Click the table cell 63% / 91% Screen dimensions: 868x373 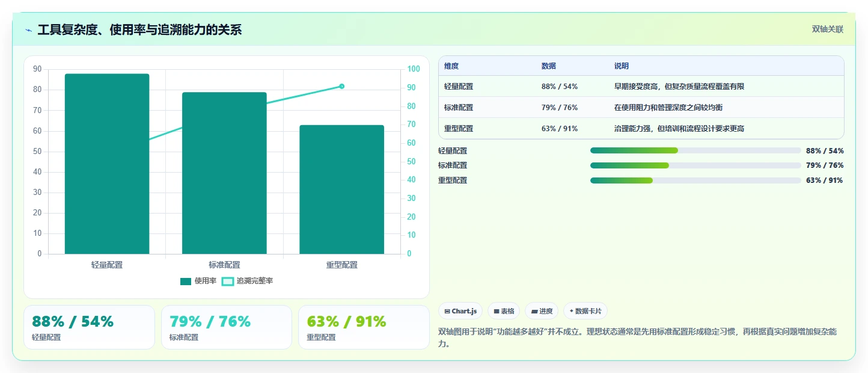point(560,129)
